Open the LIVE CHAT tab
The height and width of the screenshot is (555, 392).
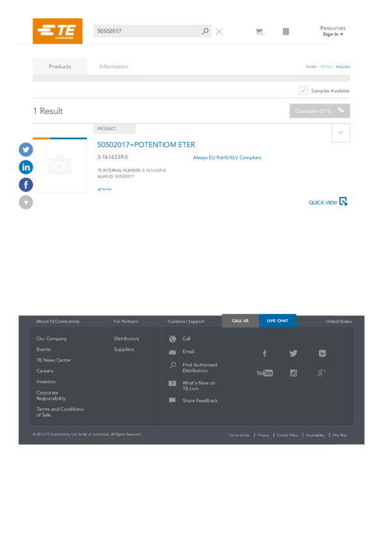point(277,321)
